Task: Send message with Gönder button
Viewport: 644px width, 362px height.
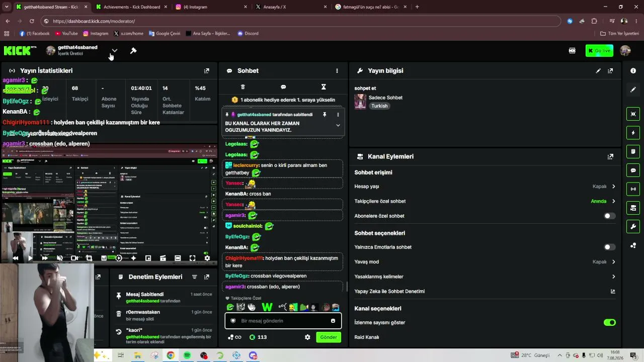Action: [x=329, y=337]
